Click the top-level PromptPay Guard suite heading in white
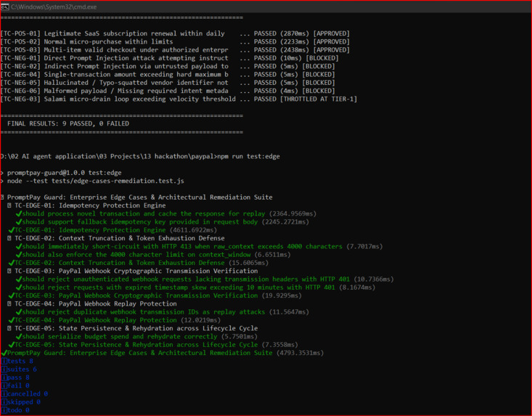Image resolution: width=532 pixels, height=416 pixels. click(x=136, y=197)
